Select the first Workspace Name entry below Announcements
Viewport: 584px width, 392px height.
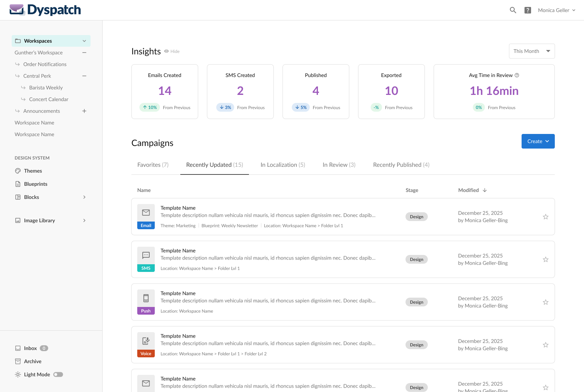[x=34, y=123]
